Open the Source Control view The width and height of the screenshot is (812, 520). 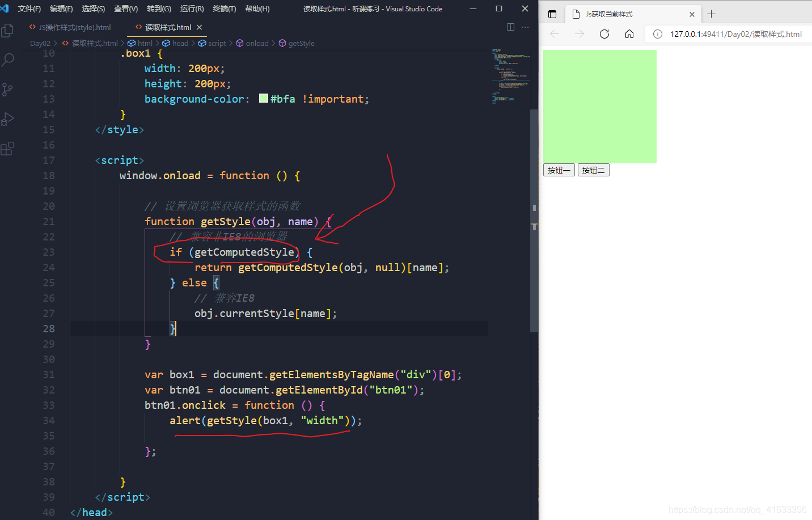(7, 90)
